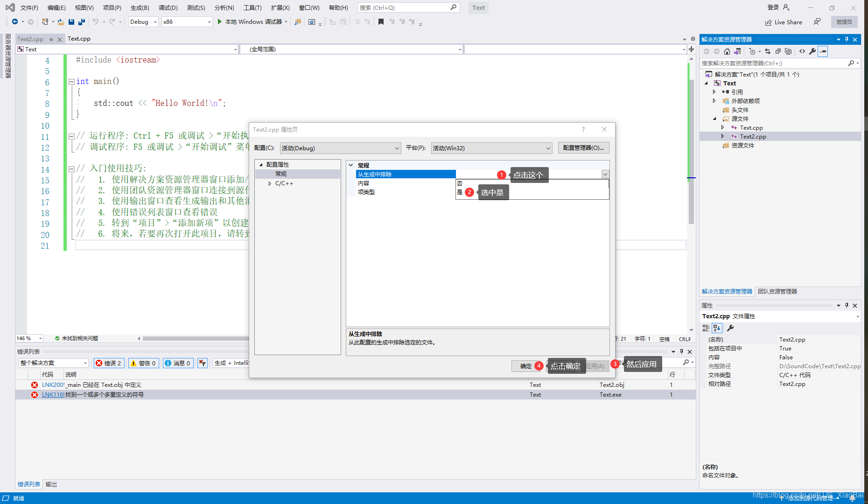Switch views icon in Solution Explorer
This screenshot has width=868, height=504.
click(737, 51)
